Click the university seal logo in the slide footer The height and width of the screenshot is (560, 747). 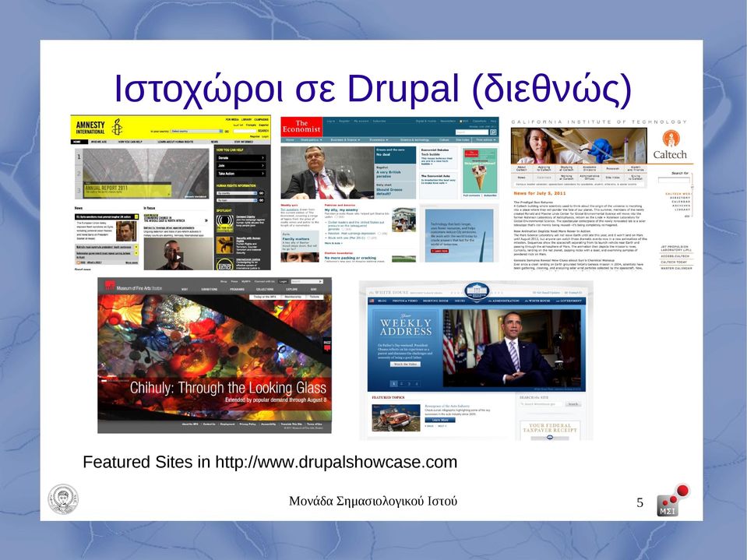(63, 499)
